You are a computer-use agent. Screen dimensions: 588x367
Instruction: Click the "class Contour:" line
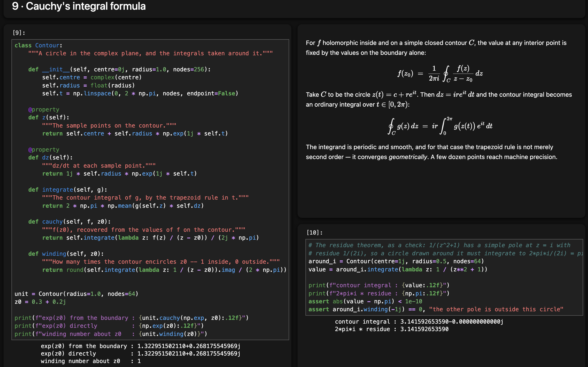(38, 45)
